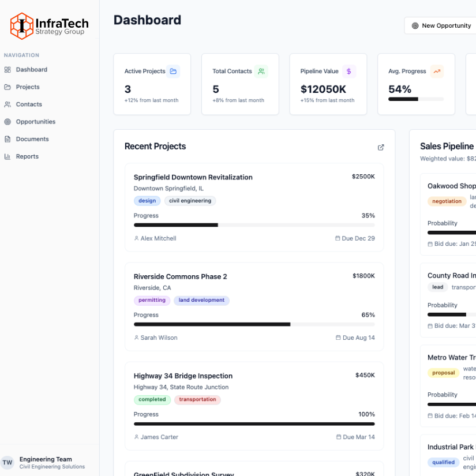
Task: Click the Total Contacts people icon
Action: click(261, 72)
